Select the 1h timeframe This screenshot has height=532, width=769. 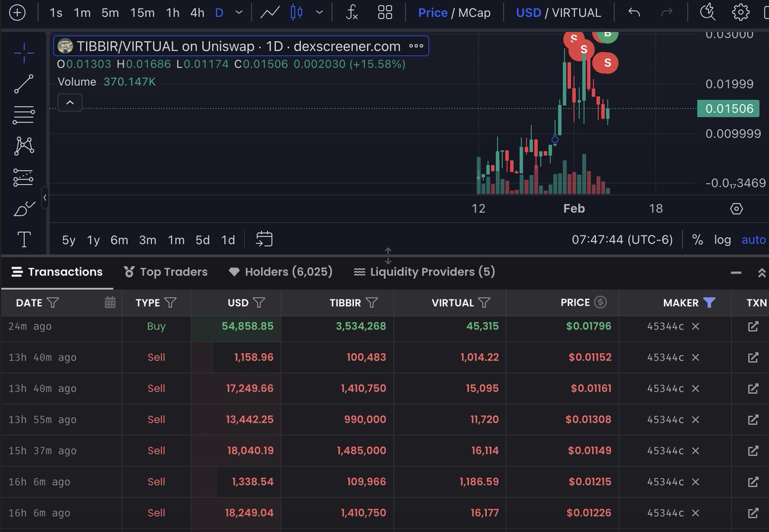[x=173, y=13]
